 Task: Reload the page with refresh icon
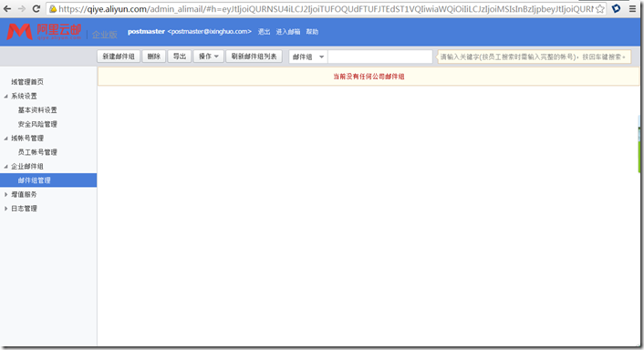[x=36, y=8]
